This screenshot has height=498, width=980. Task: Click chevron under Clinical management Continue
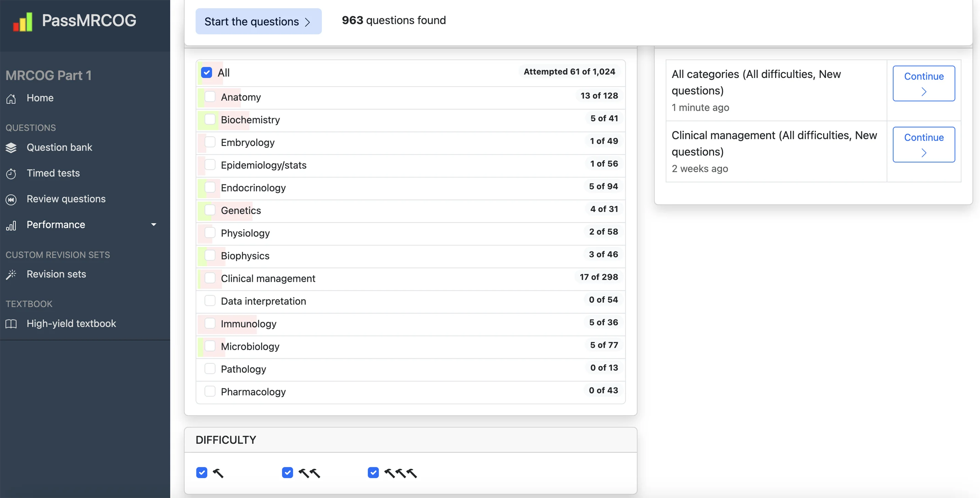[923, 153]
